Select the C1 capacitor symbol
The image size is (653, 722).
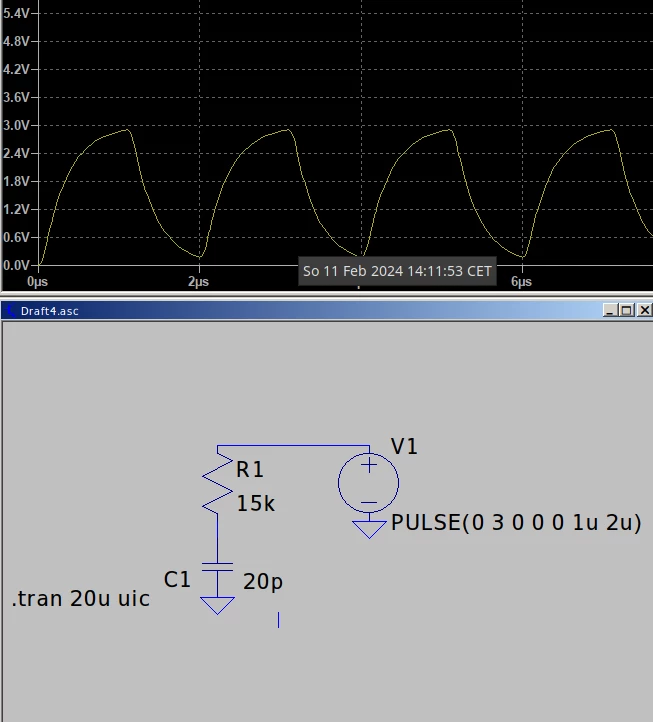(217, 567)
